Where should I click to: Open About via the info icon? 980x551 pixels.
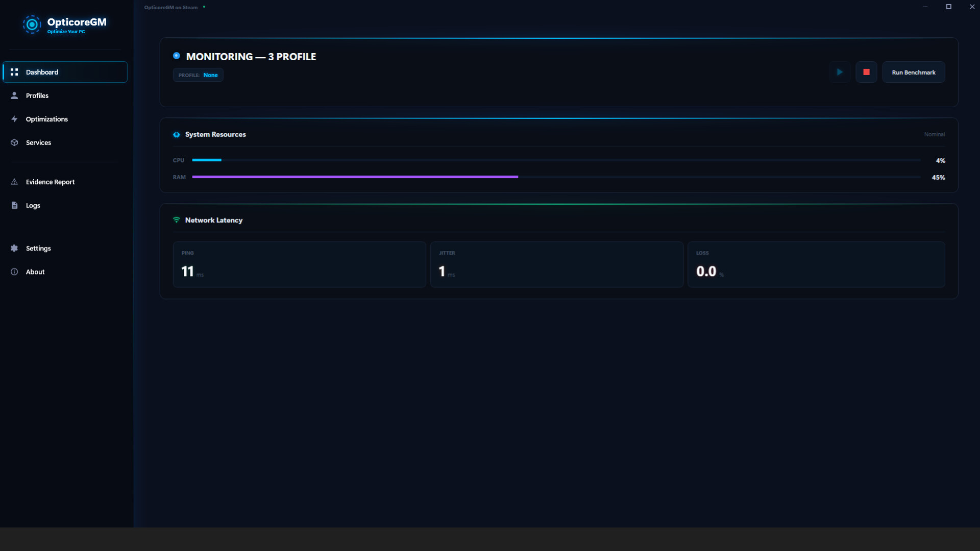(x=14, y=271)
